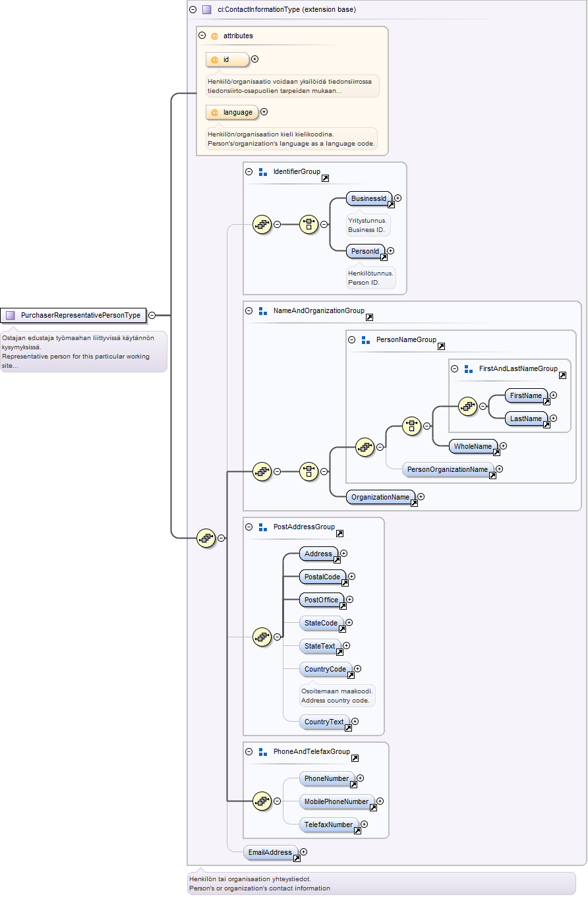Select the StateText element node

tap(320, 646)
